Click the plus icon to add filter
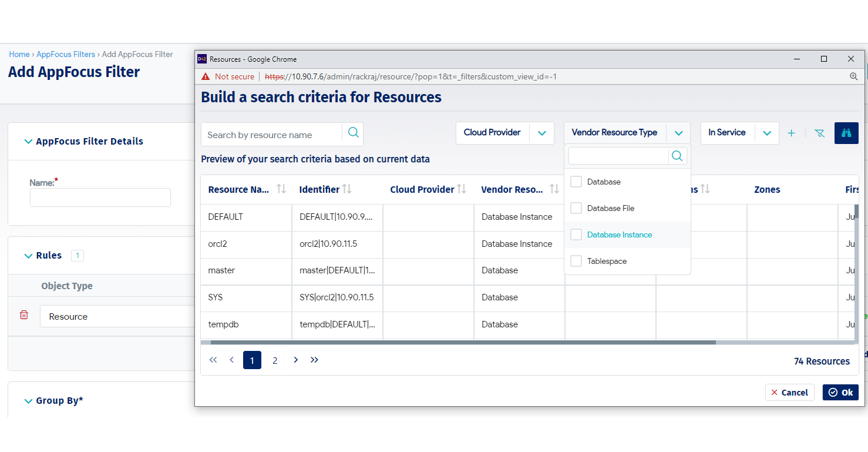 point(791,133)
